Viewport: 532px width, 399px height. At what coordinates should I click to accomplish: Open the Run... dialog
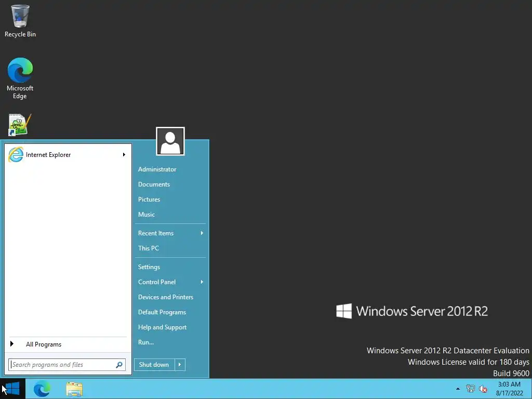coord(146,342)
